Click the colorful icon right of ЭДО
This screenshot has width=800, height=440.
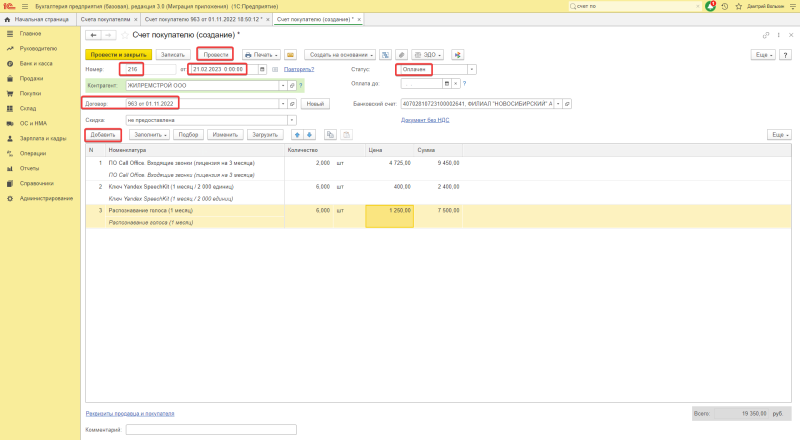(x=458, y=55)
